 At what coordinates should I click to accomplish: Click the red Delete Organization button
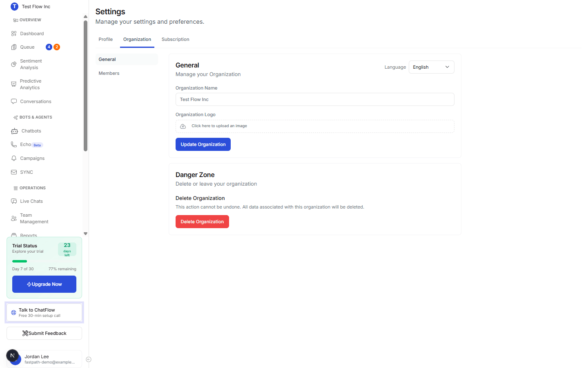pyautogui.click(x=202, y=222)
